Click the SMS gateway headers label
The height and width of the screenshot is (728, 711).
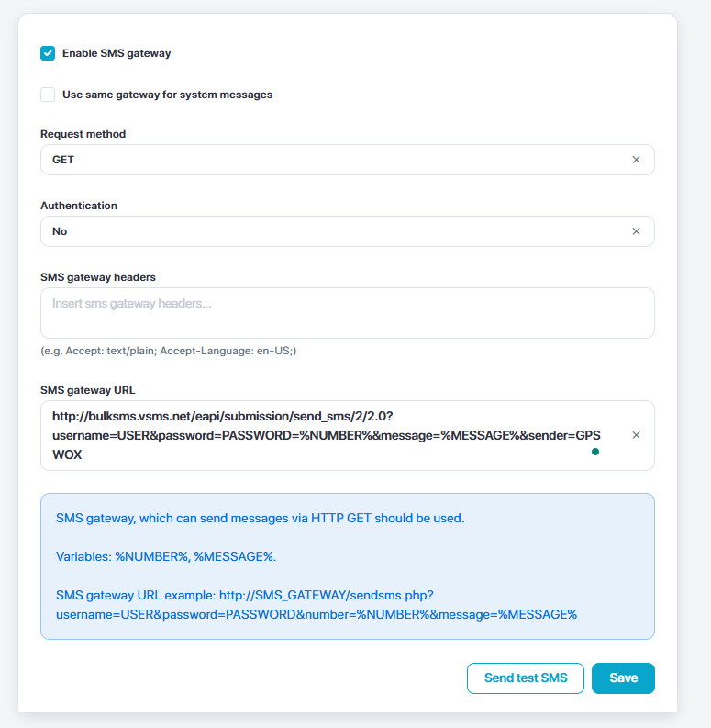click(x=97, y=277)
